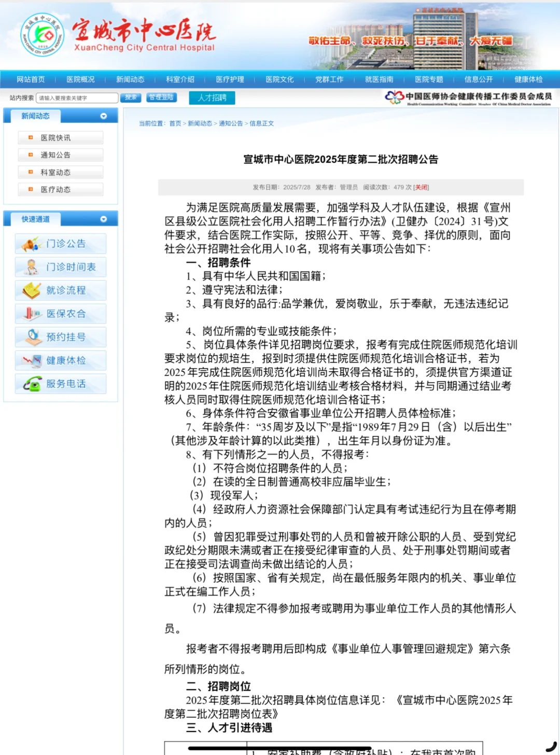The width and height of the screenshot is (560, 755).
Task: Click the site search keyword field
Action: [77, 97]
